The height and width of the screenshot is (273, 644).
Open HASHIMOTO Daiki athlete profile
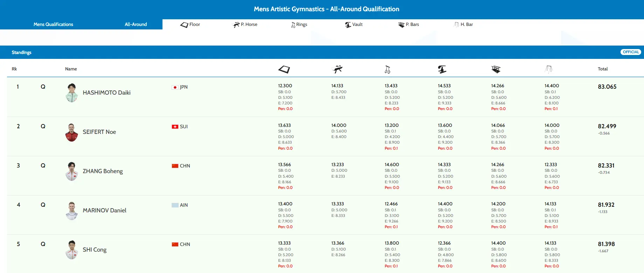click(106, 93)
